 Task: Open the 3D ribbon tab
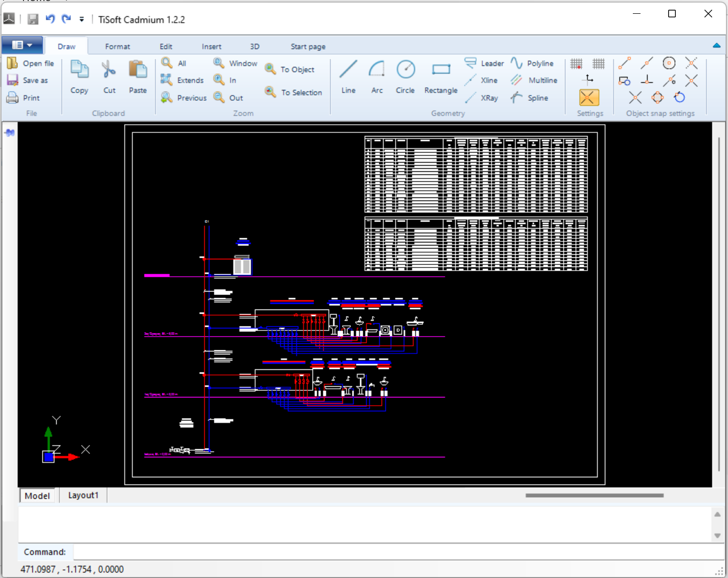click(255, 46)
